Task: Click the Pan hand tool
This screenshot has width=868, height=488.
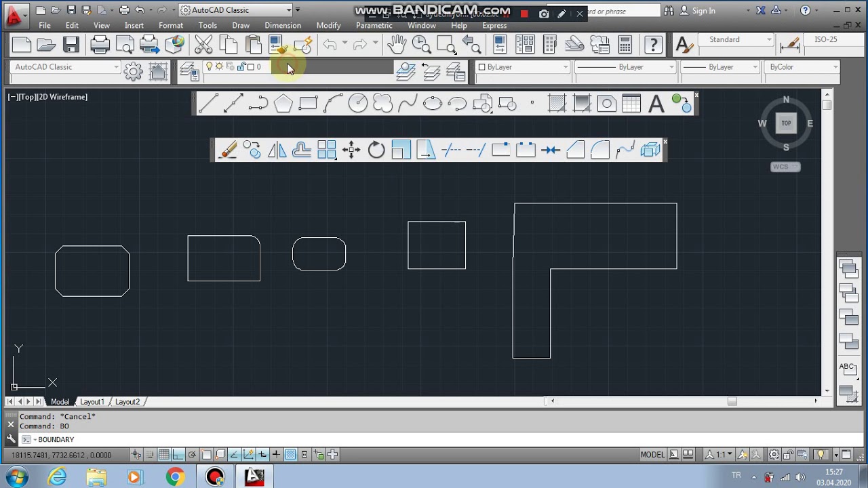Action: coord(397,45)
